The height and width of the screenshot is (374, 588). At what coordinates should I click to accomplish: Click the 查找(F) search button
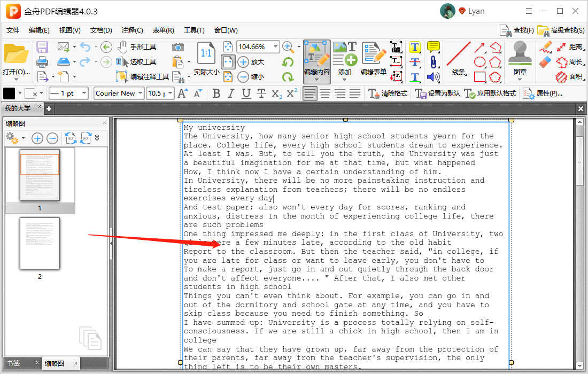[x=517, y=30]
